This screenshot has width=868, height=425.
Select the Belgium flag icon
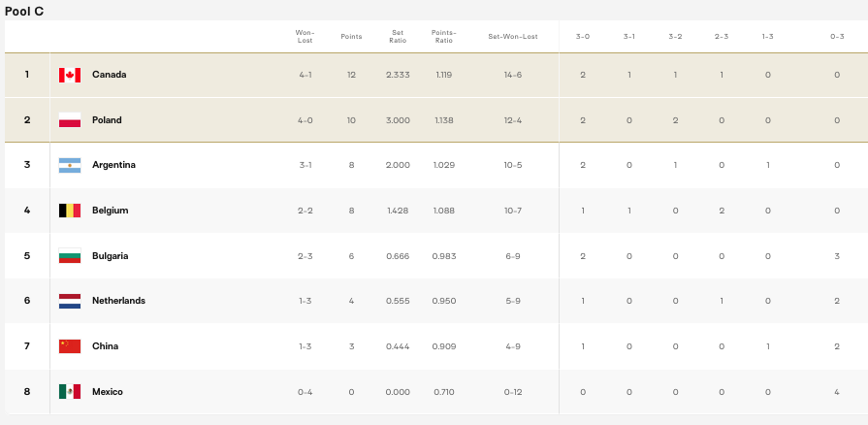(69, 211)
